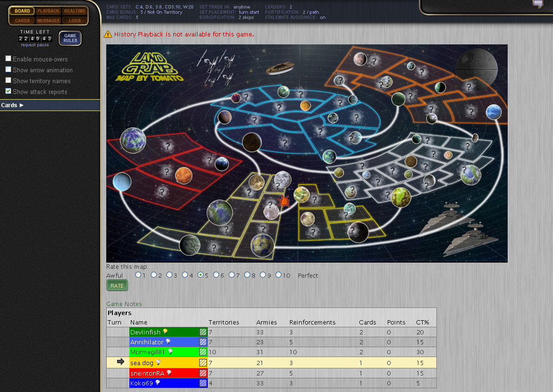This screenshot has height=392, width=553.
Task: Click the Territories column header
Action: tap(223, 322)
